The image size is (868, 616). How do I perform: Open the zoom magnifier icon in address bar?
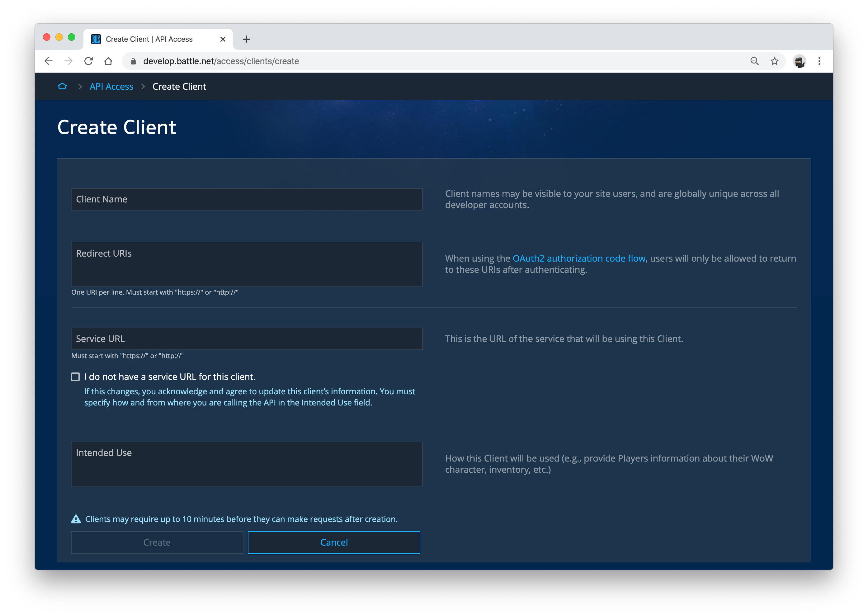[x=754, y=61]
